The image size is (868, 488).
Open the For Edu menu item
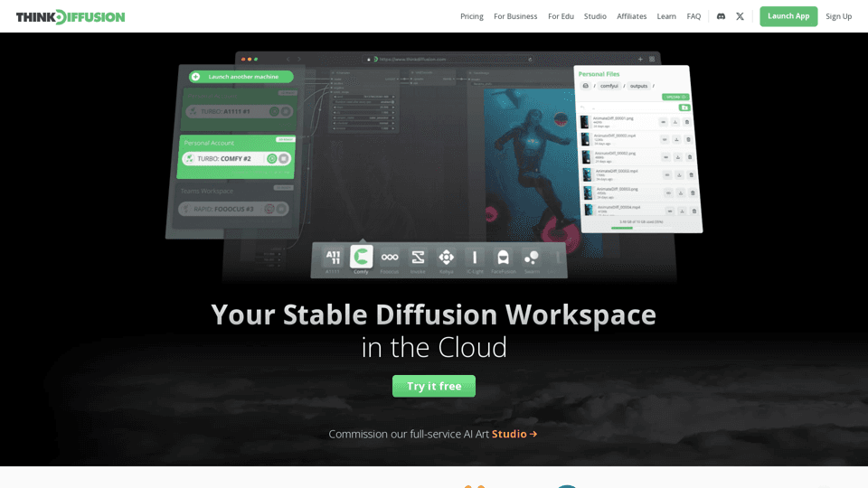click(561, 16)
